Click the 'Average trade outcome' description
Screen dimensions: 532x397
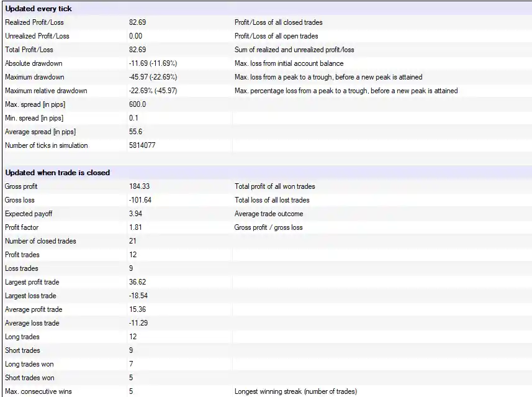(x=269, y=214)
